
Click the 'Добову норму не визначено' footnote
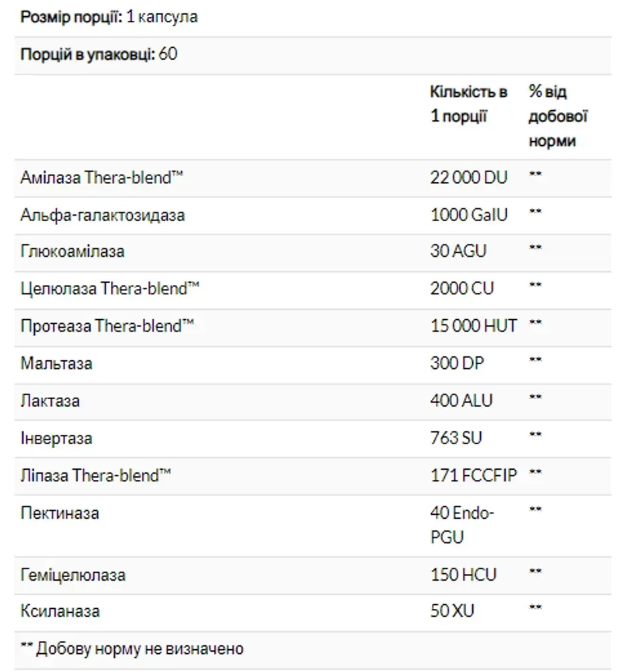pyautogui.click(x=140, y=649)
